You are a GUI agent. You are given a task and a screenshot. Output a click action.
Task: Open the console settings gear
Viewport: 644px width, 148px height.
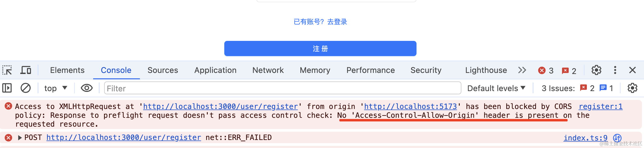[x=632, y=88]
